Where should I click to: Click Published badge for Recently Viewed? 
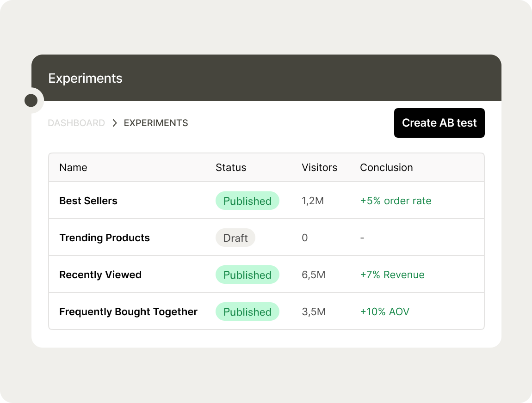click(x=247, y=275)
